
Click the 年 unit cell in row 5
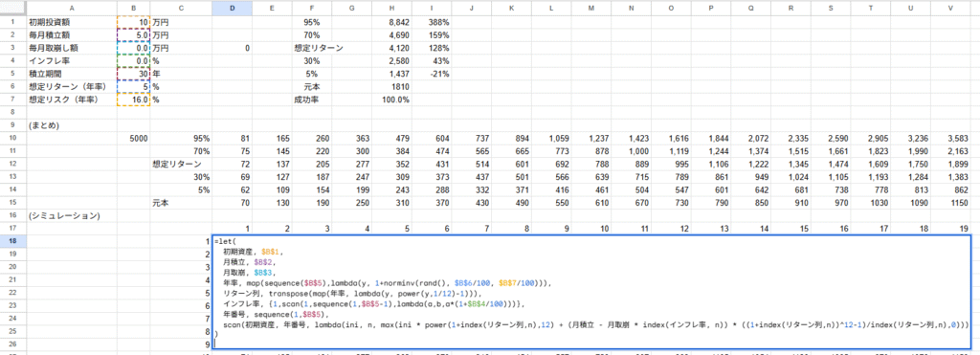tap(181, 74)
